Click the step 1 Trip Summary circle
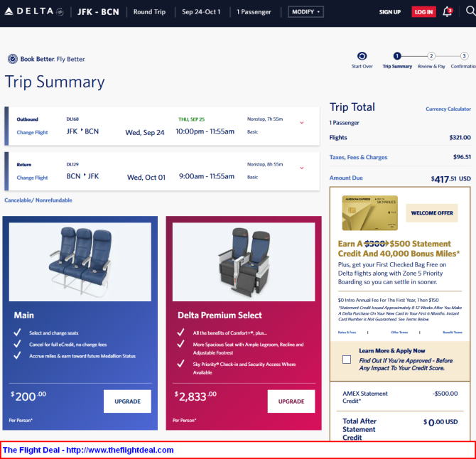This screenshot has height=459, width=476. [397, 56]
